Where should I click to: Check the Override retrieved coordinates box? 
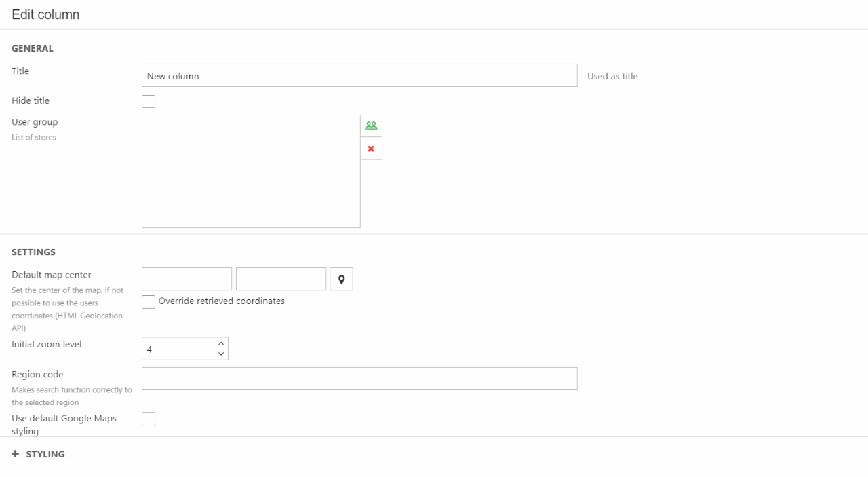click(149, 302)
